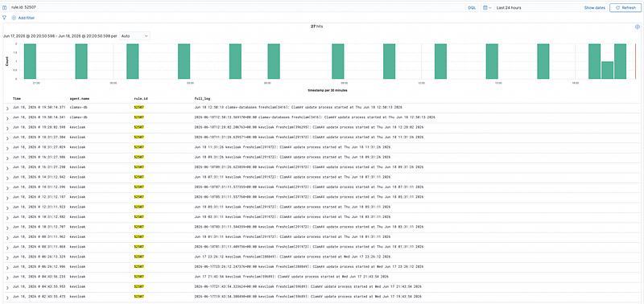Click the Add filter link
644x304 pixels.
coord(27,18)
